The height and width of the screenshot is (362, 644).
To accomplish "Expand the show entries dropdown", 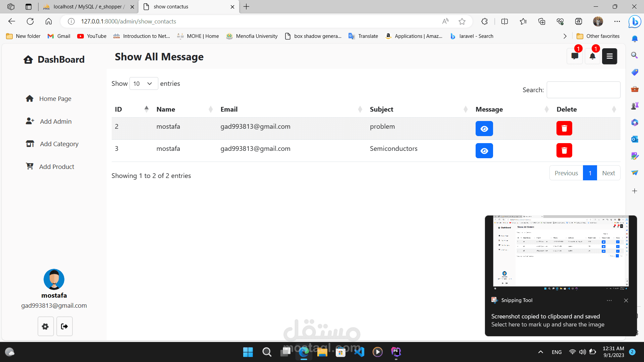I will [144, 83].
